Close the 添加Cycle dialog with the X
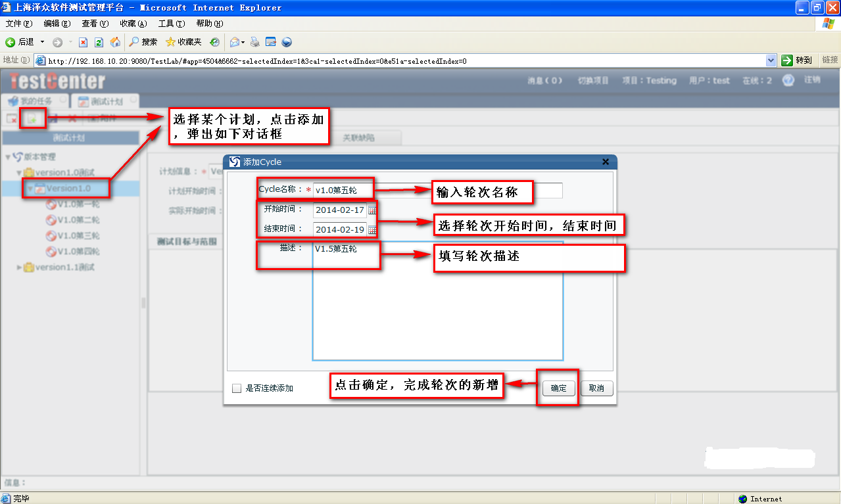841x504 pixels. pos(606,162)
